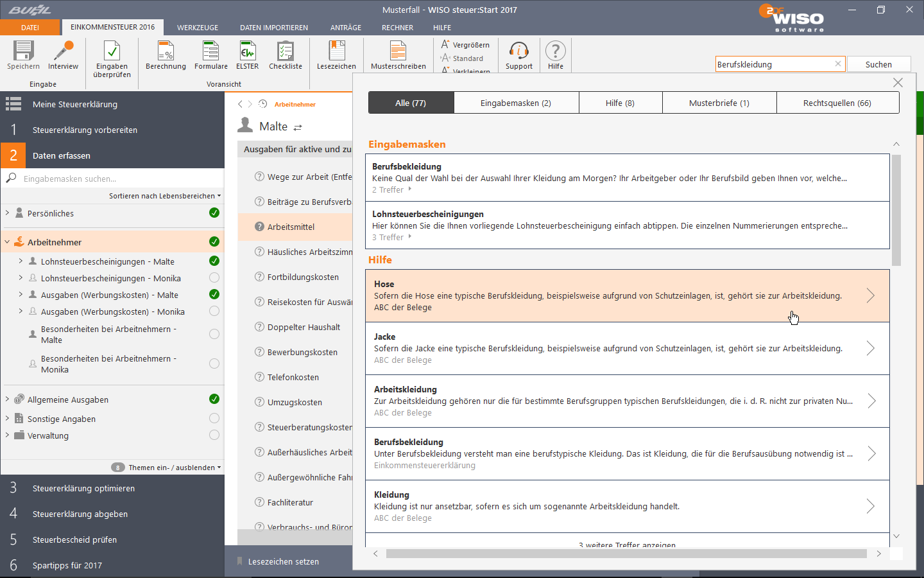Viewport: 924px width, 578px height.
Task: Expand the Allgemeine Ausgaben node
Action: click(x=7, y=399)
